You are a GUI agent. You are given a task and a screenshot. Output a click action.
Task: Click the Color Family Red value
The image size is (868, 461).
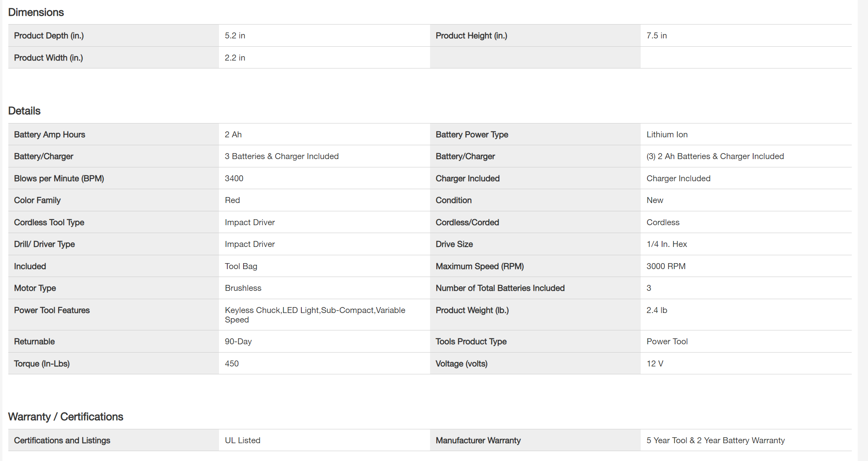coord(232,200)
